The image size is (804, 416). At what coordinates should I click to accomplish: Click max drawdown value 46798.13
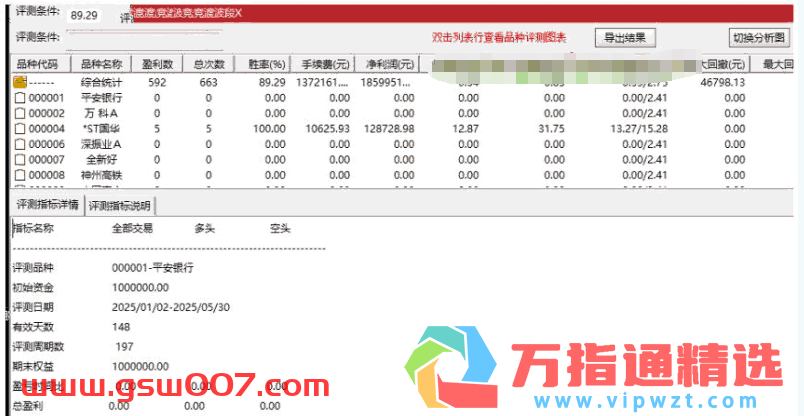722,82
